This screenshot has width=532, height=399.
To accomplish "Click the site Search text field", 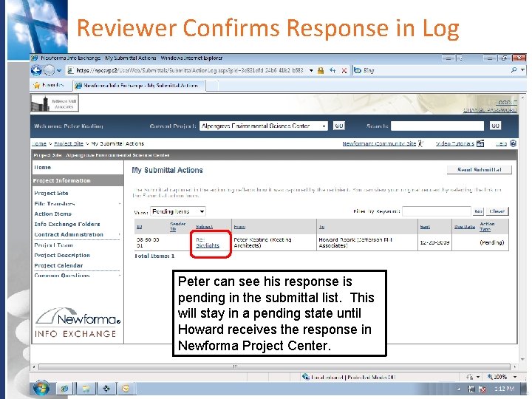I will point(437,126).
